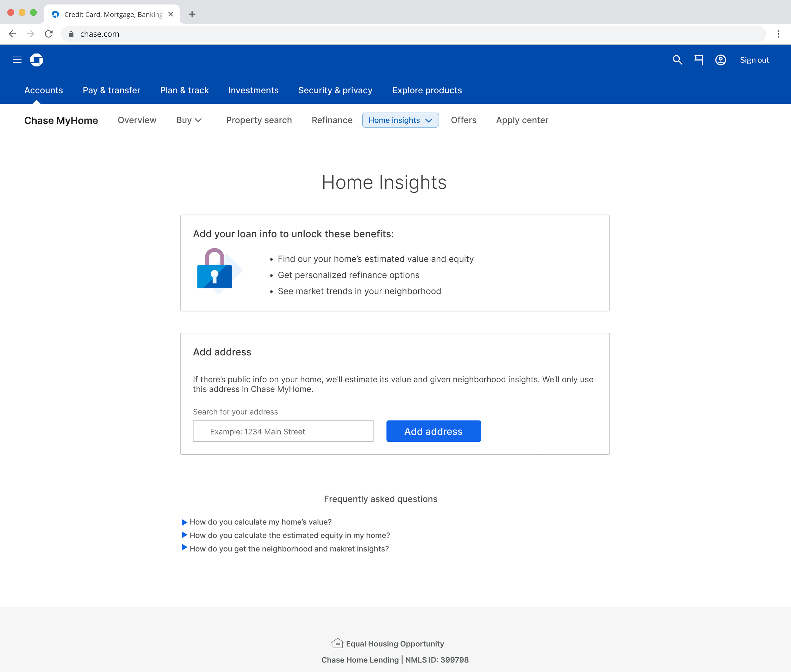Viewport: 791px width, 672px height.
Task: Click the browser forward arrow
Action: (x=30, y=34)
